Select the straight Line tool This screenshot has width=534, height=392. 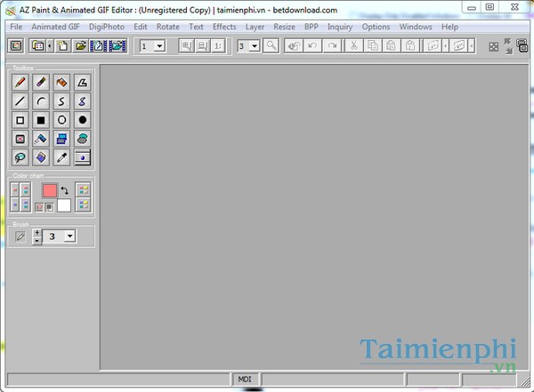pyautogui.click(x=20, y=101)
